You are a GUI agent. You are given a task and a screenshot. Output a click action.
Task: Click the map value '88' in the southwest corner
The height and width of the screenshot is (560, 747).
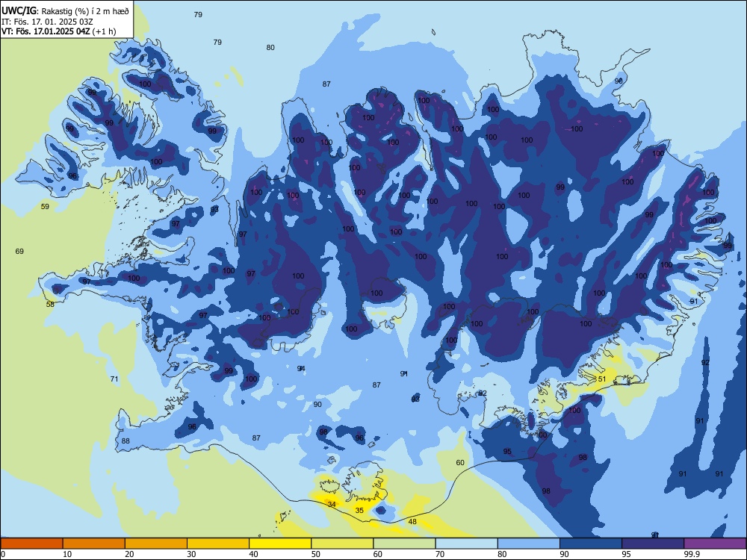(125, 441)
